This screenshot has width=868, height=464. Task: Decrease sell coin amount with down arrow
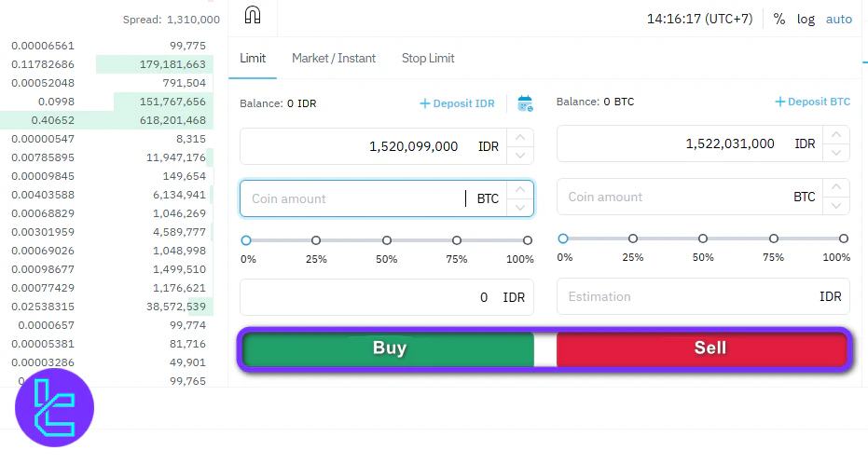pos(836,205)
